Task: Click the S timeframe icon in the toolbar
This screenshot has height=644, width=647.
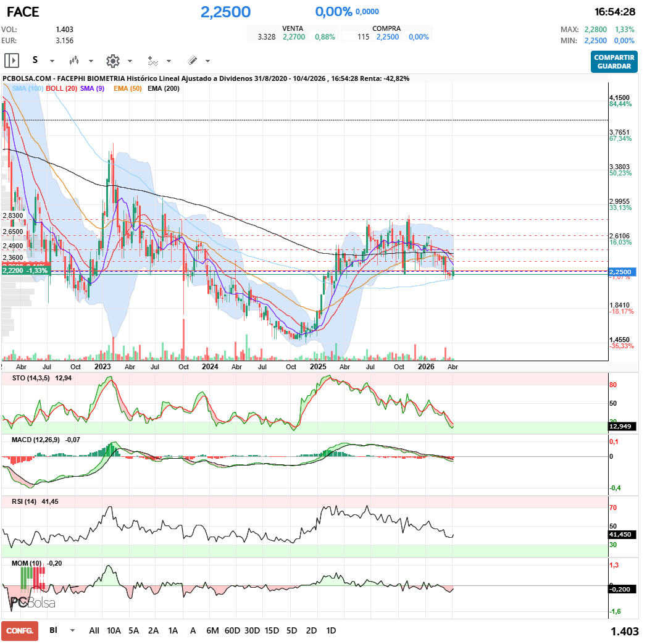Action: [35, 60]
